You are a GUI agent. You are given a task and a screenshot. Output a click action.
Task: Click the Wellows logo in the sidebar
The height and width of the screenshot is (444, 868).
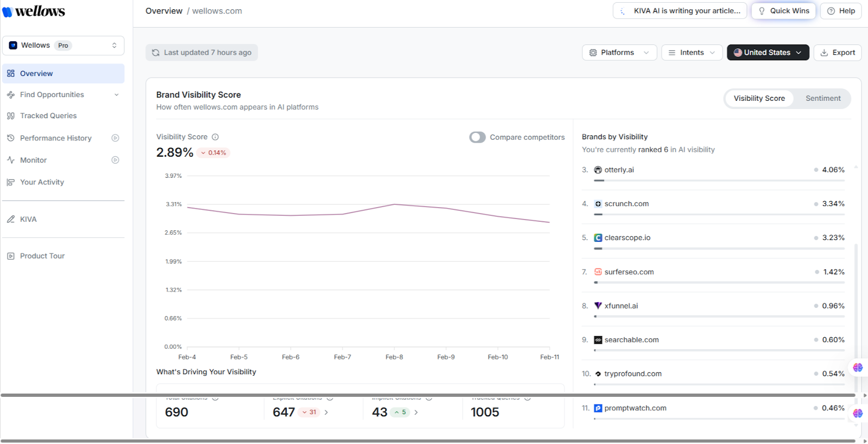click(x=34, y=11)
